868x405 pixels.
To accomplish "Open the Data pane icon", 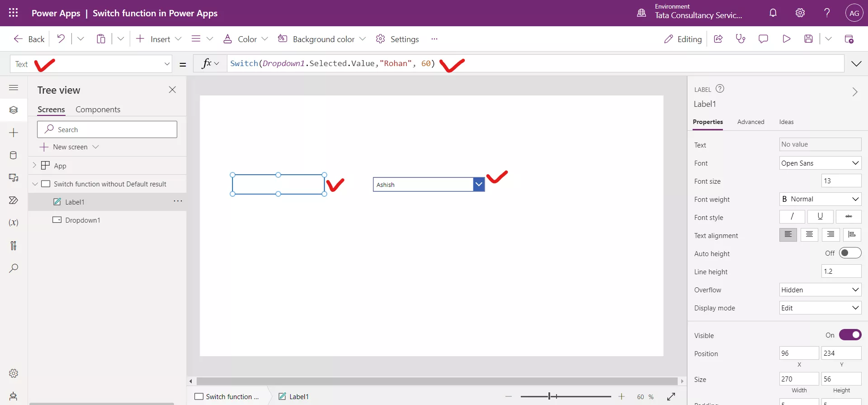I will click(14, 155).
